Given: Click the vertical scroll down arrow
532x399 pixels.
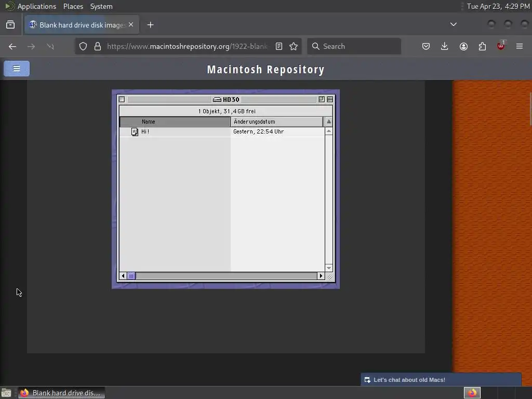Looking at the screenshot, I should (x=328, y=268).
